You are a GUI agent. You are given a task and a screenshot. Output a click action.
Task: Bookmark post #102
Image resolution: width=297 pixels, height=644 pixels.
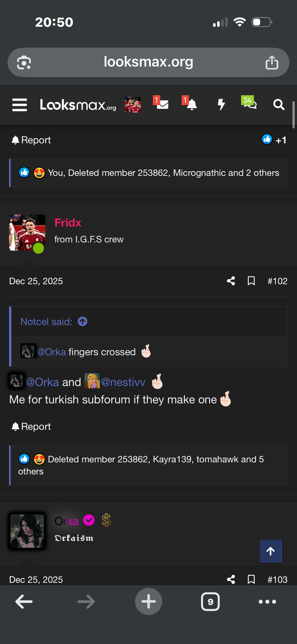tap(251, 281)
